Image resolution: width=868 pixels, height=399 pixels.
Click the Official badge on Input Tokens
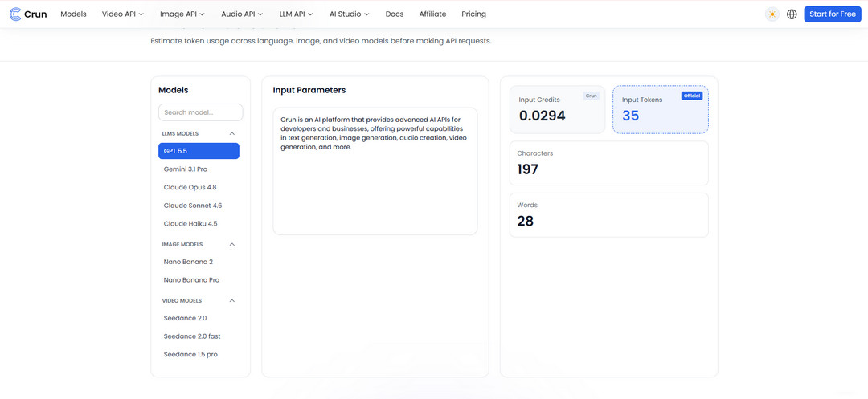coord(692,96)
